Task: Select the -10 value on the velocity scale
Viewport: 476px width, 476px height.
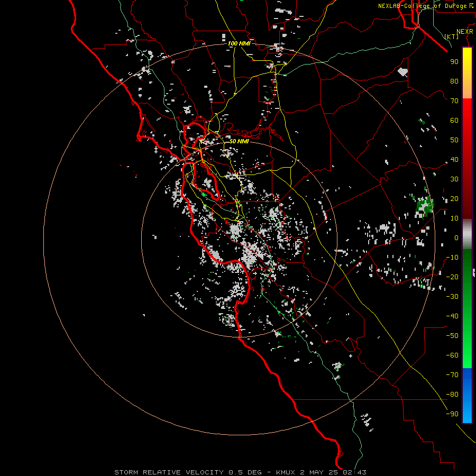Action: pos(452,258)
